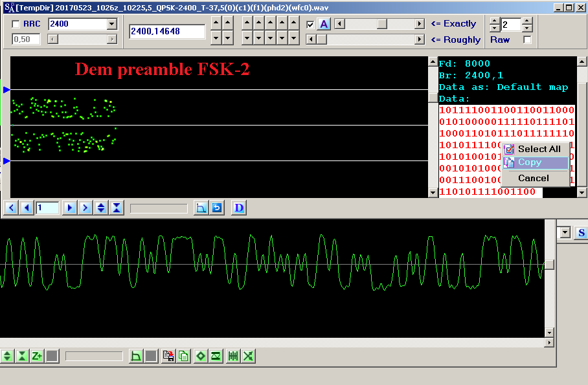Screen dimensions: 588x385
Task: Click the 'Fd: 8000' text
Action: pos(464,63)
